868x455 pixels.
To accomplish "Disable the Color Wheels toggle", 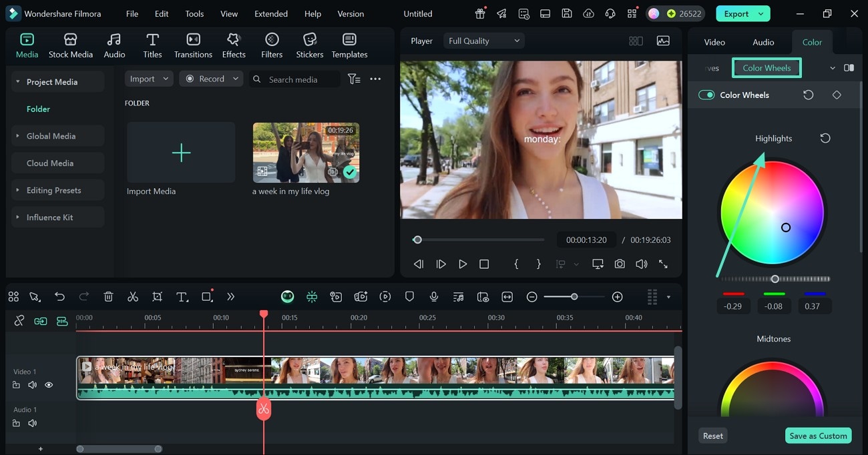I will pos(706,95).
